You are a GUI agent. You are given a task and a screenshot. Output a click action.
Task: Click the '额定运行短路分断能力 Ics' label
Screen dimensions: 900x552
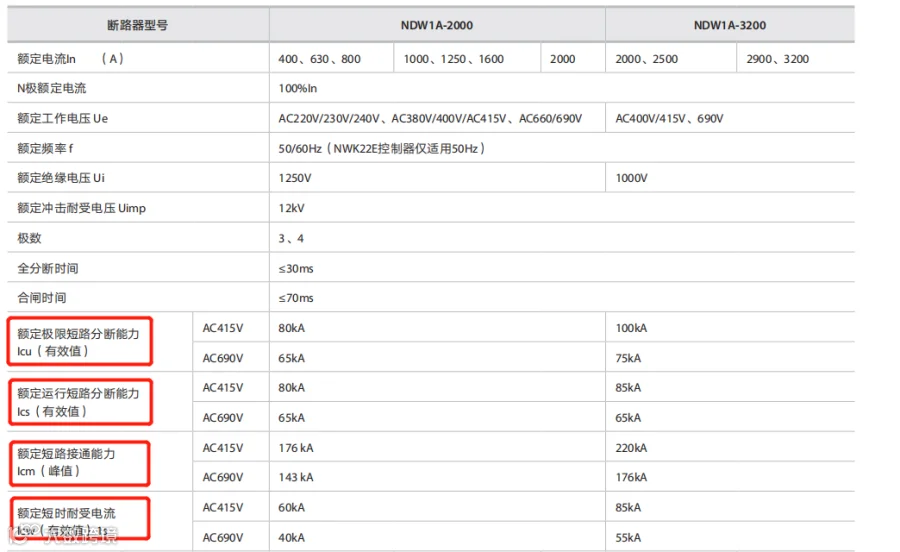click(x=78, y=402)
